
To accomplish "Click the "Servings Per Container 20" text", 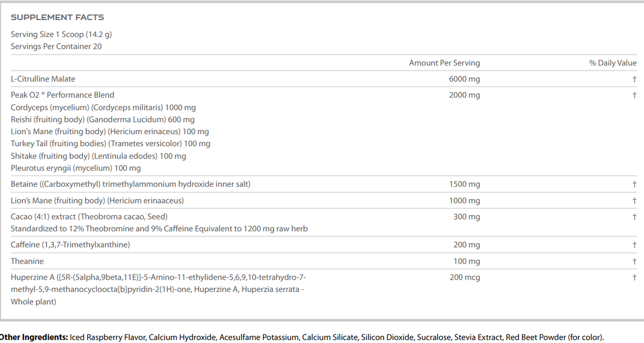I will 56,46.
